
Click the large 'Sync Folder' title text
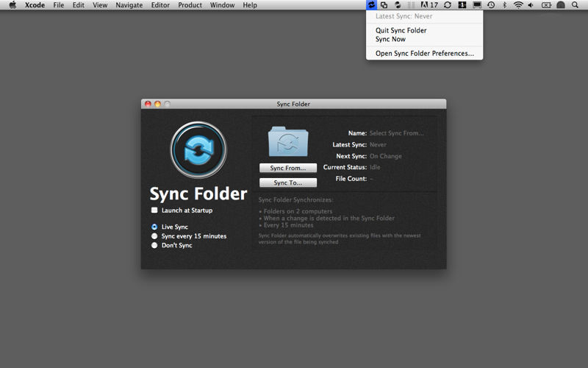198,194
